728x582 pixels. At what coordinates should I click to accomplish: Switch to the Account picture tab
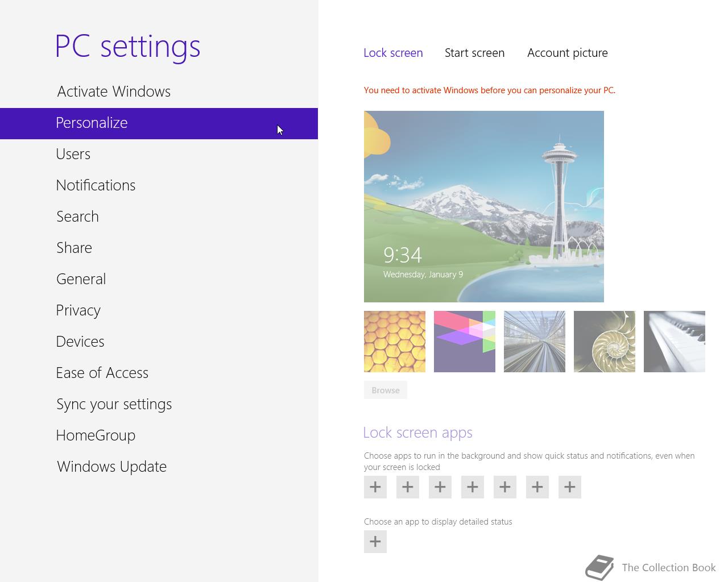(x=567, y=53)
